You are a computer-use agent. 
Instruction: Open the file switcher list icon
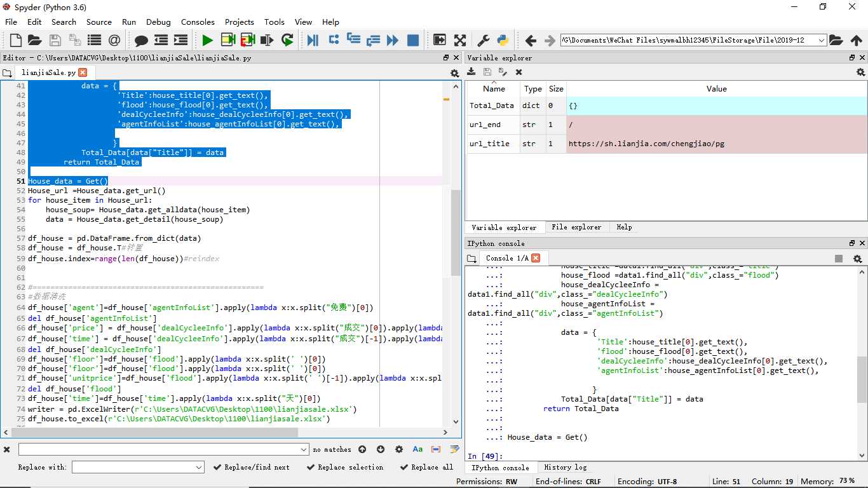click(x=94, y=40)
